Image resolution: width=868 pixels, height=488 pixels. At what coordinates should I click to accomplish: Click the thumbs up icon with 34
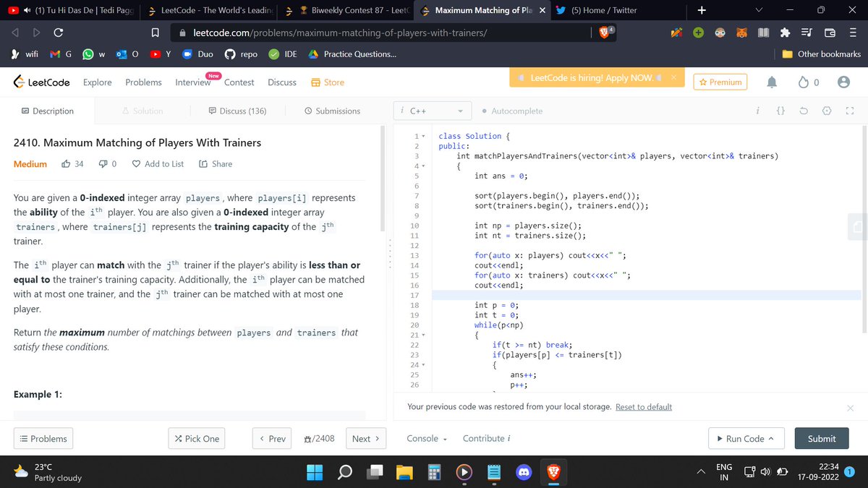(x=66, y=164)
